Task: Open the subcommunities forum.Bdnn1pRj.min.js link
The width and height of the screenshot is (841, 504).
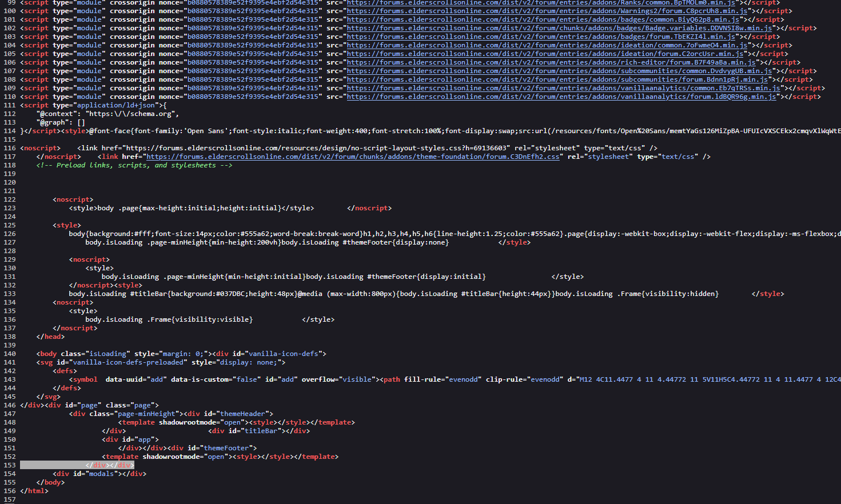Action: click(557, 79)
